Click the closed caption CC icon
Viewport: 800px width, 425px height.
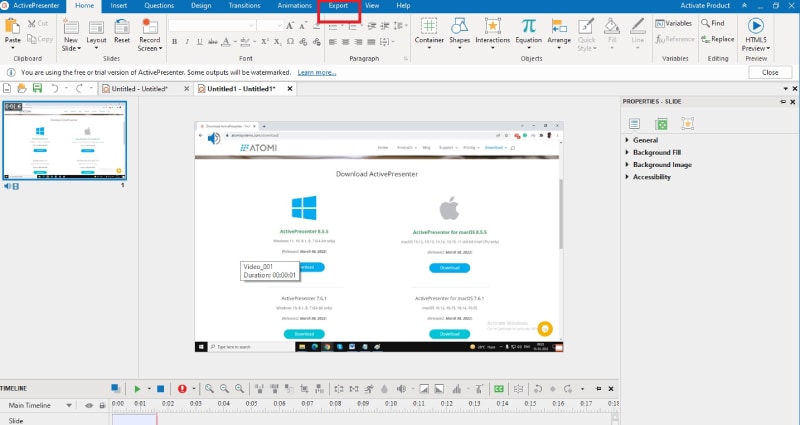[x=499, y=389]
